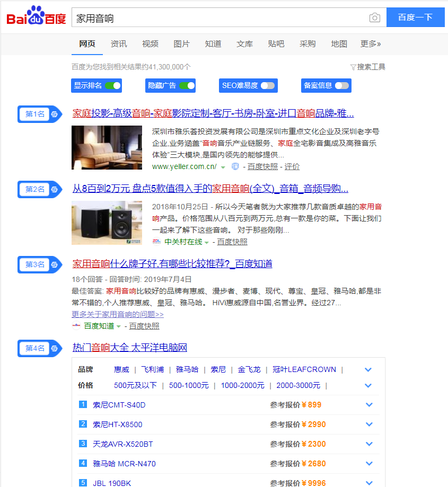Click the verified shield icon beside yeller.com.cn
Viewport: 448px width, 487px height.
[x=235, y=167]
